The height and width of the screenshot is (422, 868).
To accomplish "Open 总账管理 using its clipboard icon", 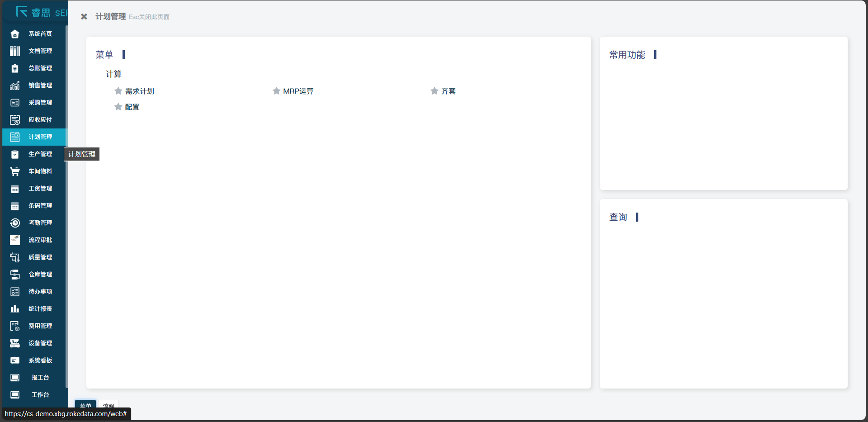I will click(x=15, y=68).
